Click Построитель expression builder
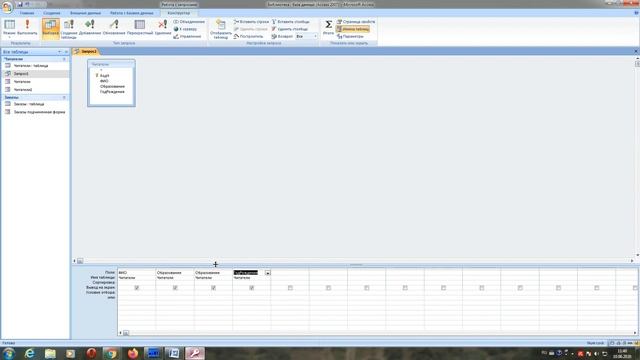Screen dimensions: 640x360 coord(249,36)
